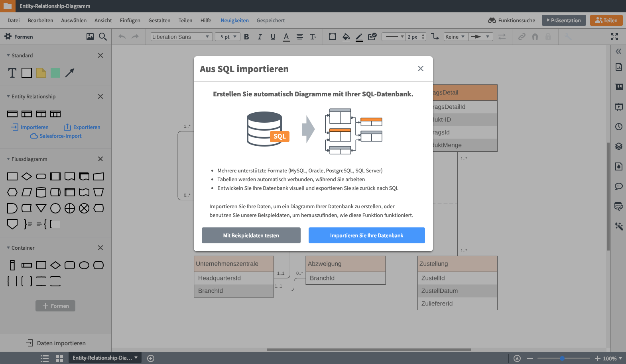Open the comments speech bubble icon

[618, 186]
